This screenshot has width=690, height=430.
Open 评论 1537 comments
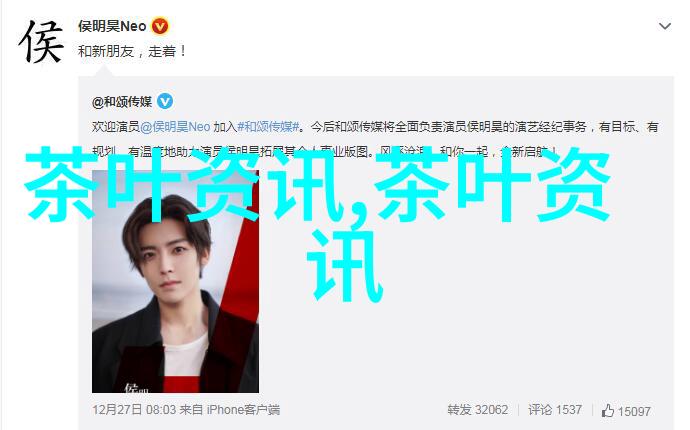pos(555,410)
